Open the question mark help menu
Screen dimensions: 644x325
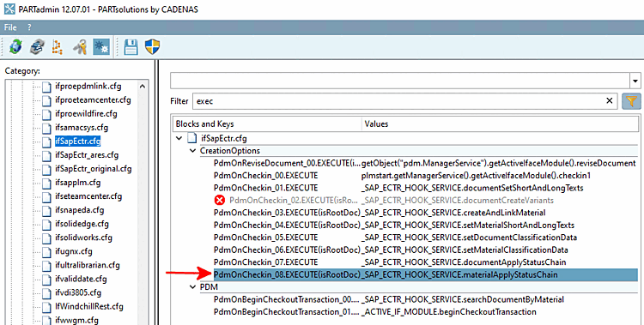click(x=29, y=27)
